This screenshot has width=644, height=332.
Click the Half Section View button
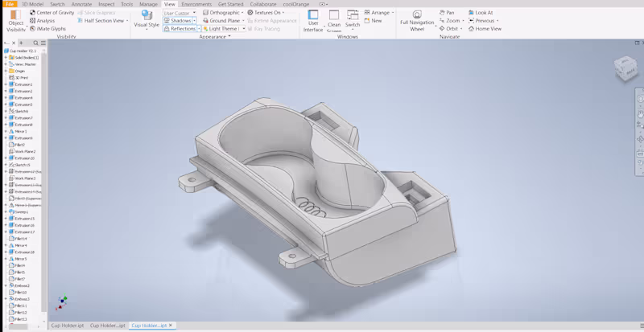pyautogui.click(x=103, y=21)
